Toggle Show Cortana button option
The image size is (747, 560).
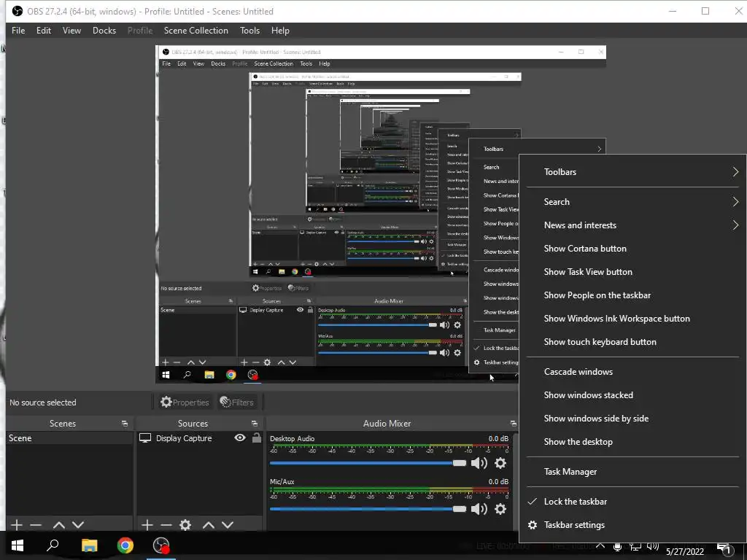pos(634,249)
